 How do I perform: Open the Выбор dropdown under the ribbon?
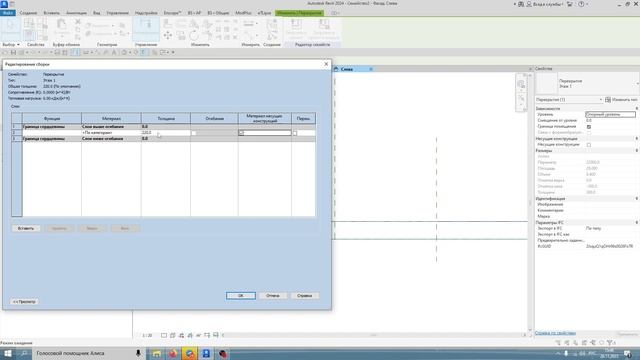tap(11, 44)
